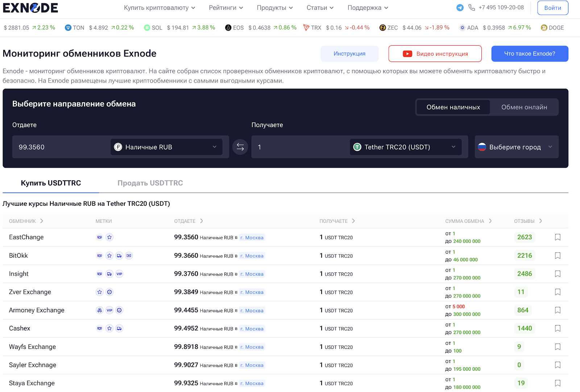Sort table by ОТЗЫВЫ column
The width and height of the screenshot is (580, 392).
click(x=528, y=221)
